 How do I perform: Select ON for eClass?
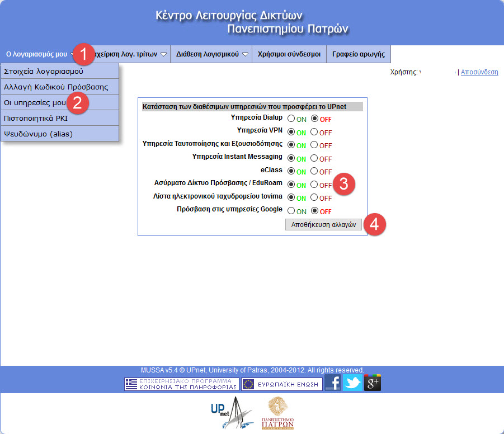(291, 171)
